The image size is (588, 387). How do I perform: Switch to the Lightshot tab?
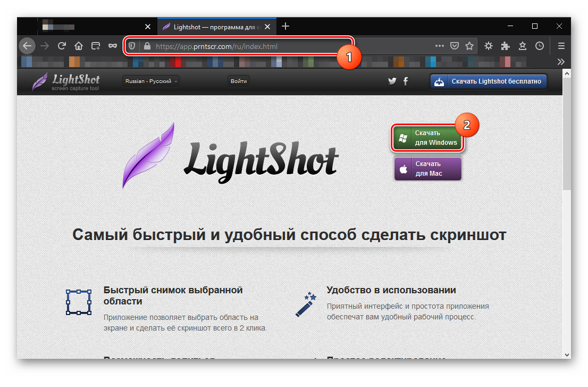coord(217,27)
